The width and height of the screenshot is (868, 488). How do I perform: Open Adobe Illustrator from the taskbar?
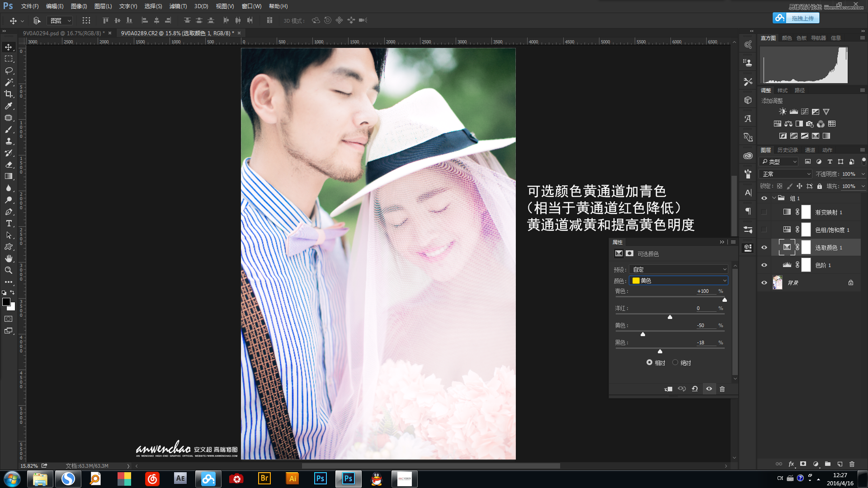tap(292, 479)
